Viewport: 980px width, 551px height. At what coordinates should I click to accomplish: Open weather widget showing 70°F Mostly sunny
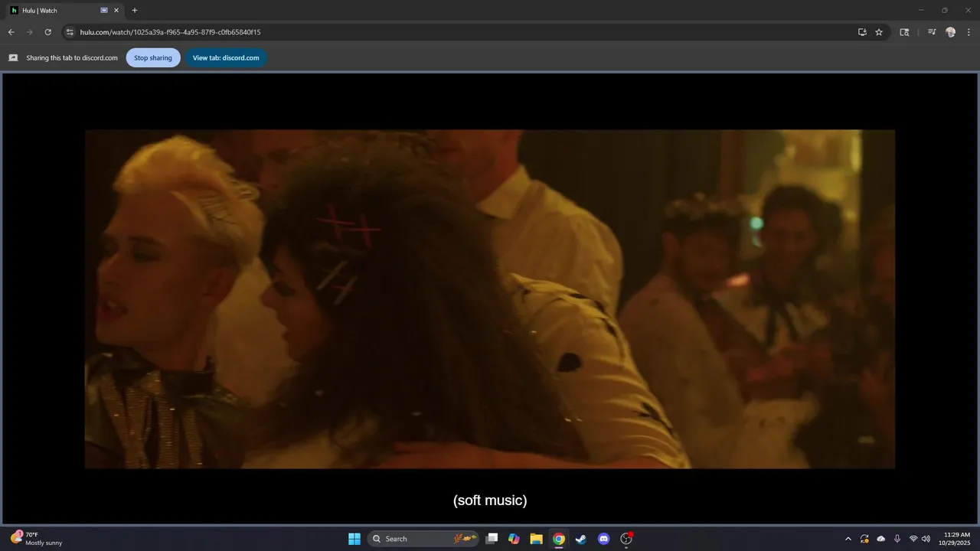coord(37,539)
